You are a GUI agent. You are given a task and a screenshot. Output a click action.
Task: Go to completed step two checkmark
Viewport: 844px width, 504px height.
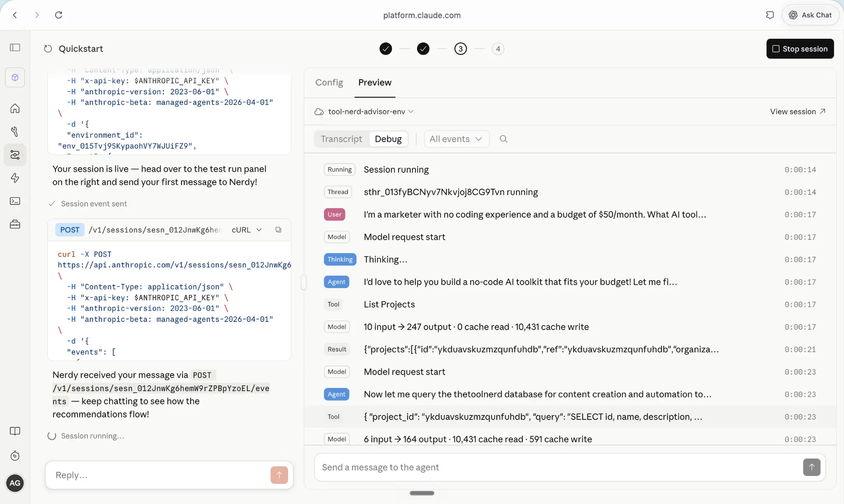coord(423,49)
